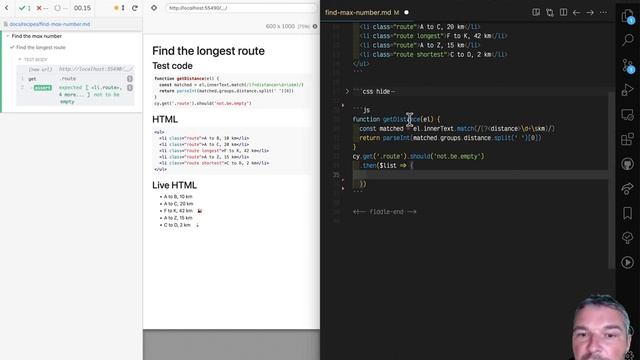This screenshot has width=640, height=360.
Task: Click the '(new url)' command log row
Action: pyautogui.click(x=76, y=69)
